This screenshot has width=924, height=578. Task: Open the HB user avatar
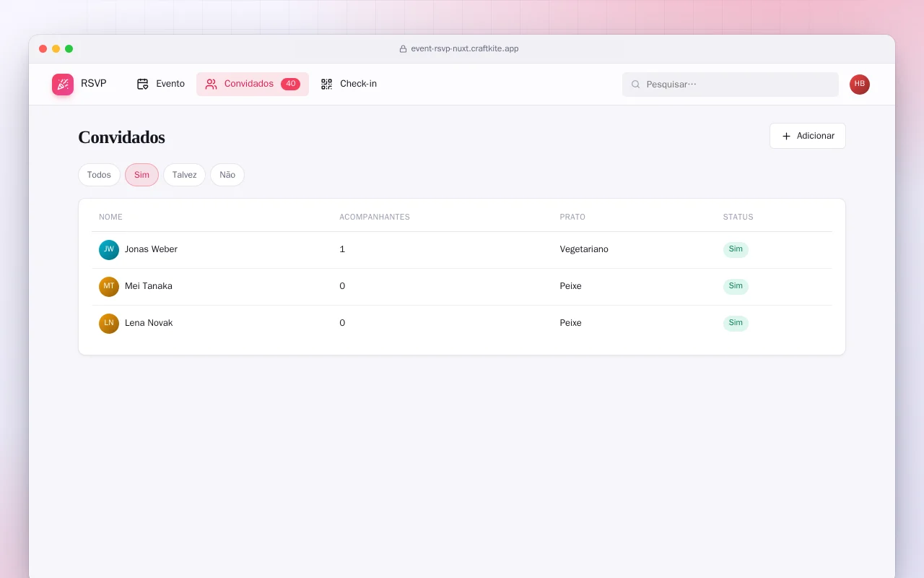click(860, 85)
